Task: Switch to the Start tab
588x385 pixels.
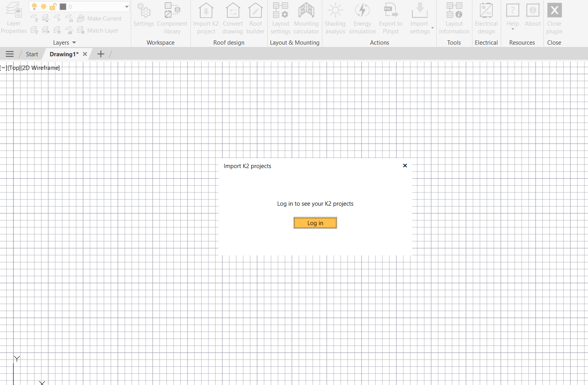Action: pos(32,54)
